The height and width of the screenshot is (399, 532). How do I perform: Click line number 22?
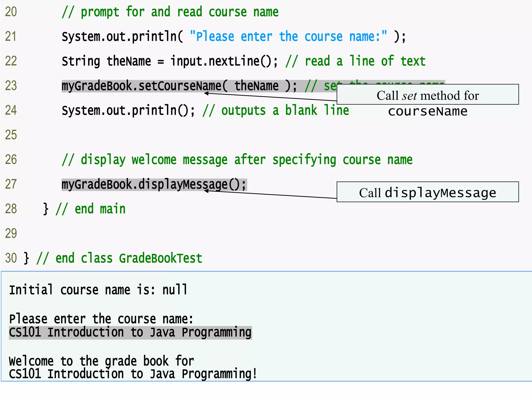(11, 61)
